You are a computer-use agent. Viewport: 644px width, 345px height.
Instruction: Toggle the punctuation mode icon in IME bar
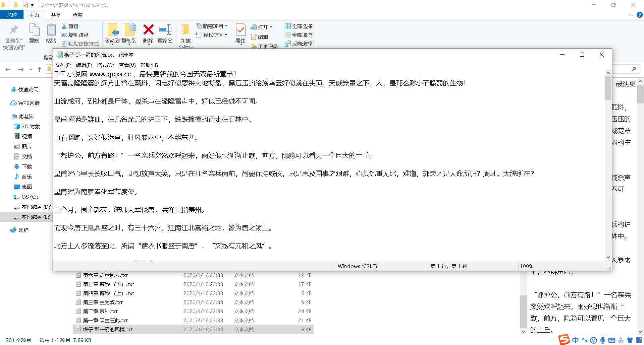(x=585, y=340)
